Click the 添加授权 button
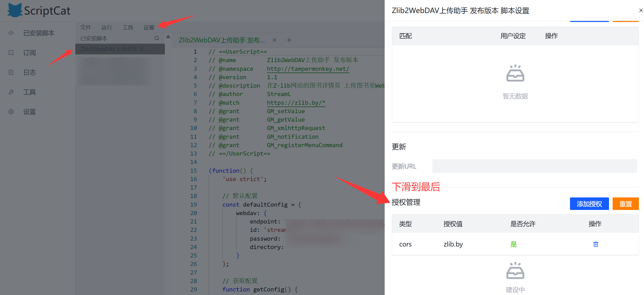This screenshot has height=295, width=644. 589,204
